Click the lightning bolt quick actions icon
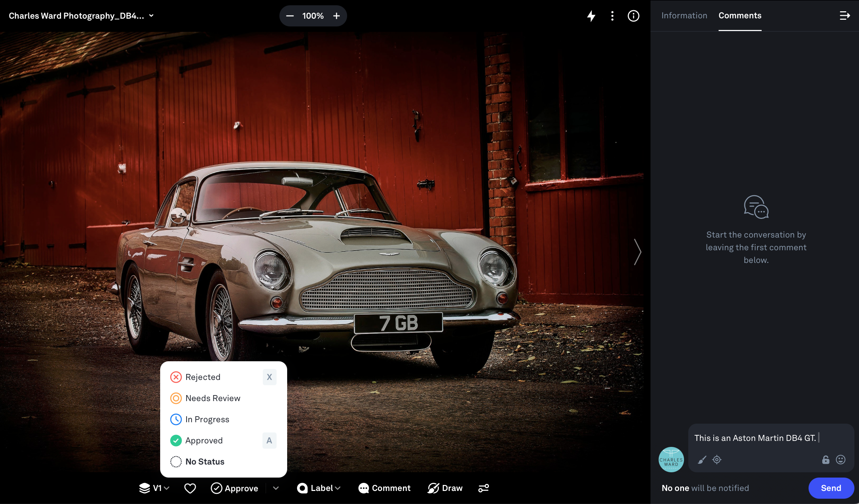859x504 pixels. click(591, 16)
